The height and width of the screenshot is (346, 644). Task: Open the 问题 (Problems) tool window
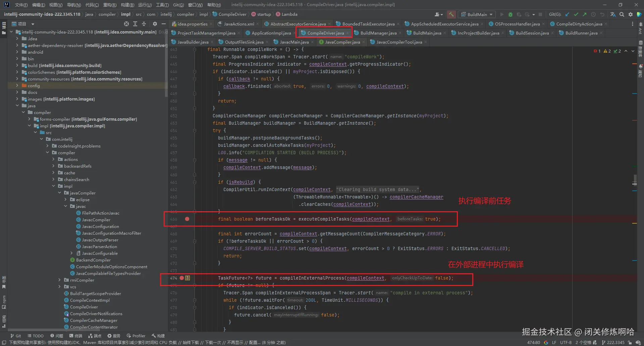[x=57, y=336]
